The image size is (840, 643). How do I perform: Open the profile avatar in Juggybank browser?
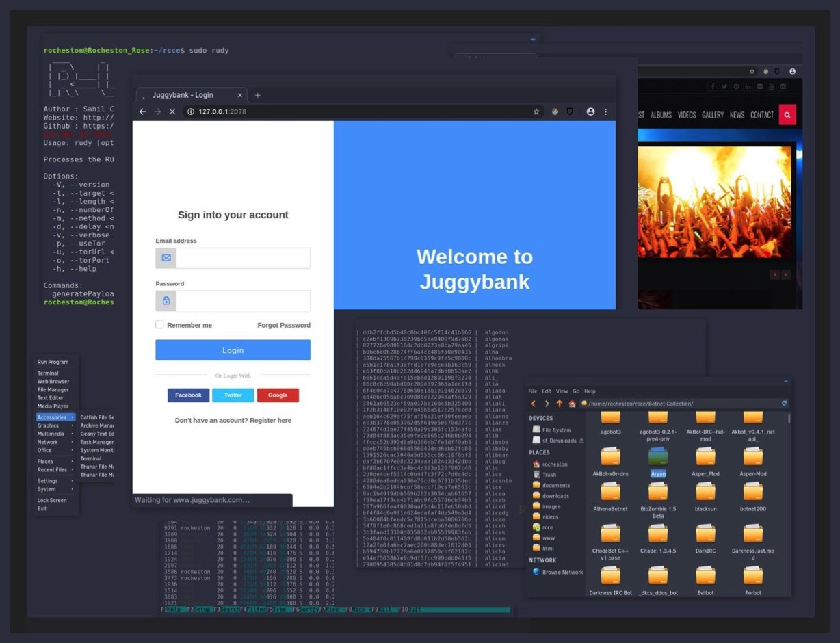590,111
